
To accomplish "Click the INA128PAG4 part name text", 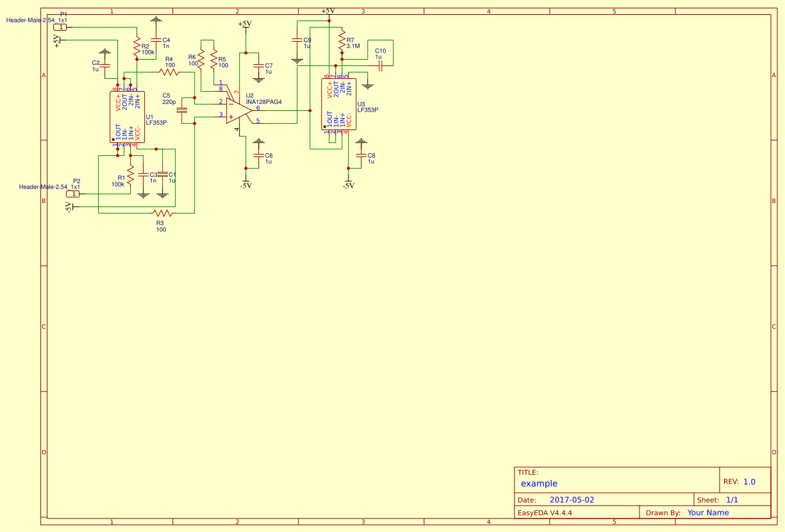I will pos(264,102).
